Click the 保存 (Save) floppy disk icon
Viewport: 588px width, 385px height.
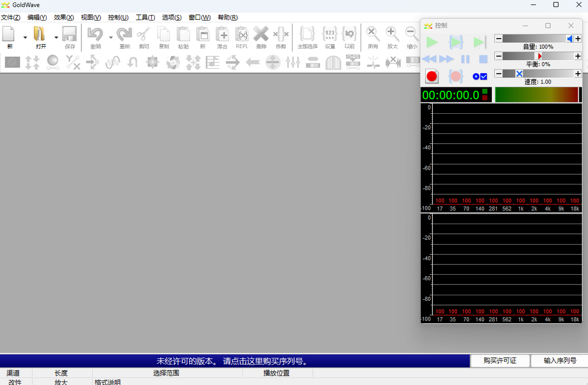70,34
